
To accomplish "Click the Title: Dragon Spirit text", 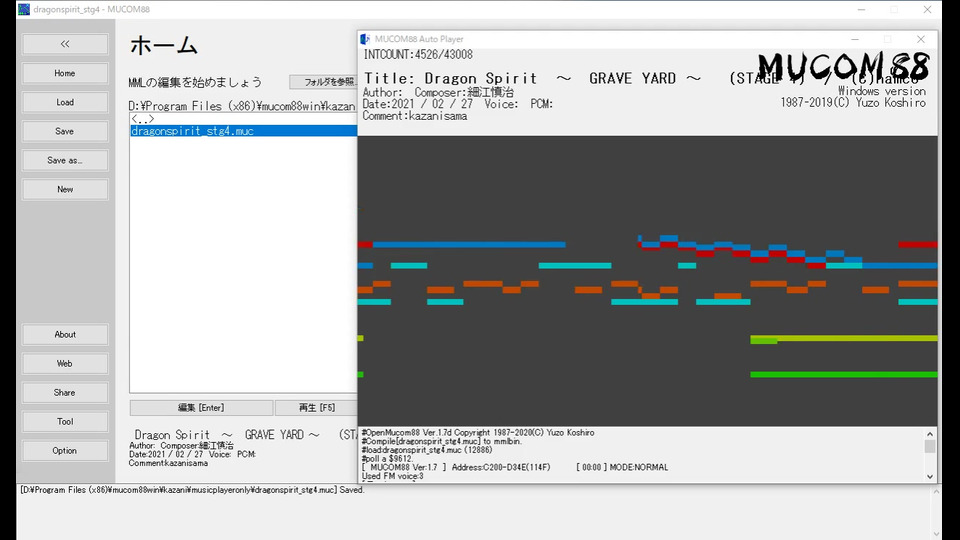I will click(x=450, y=78).
